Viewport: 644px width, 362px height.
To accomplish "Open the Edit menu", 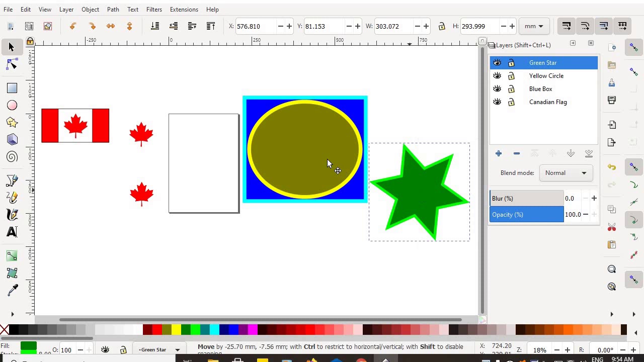I will (26, 10).
